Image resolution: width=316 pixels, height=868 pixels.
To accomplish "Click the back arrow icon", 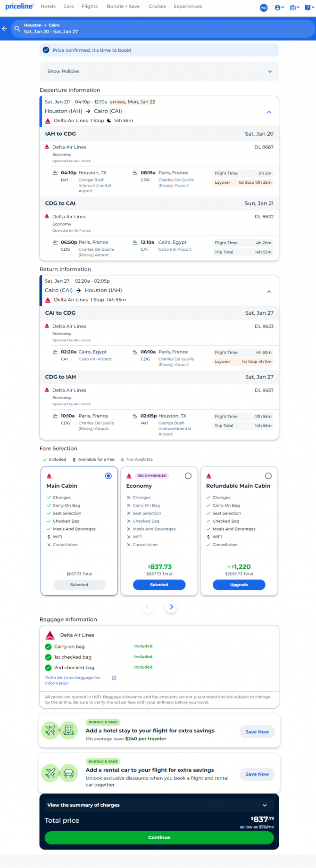I will (5, 29).
